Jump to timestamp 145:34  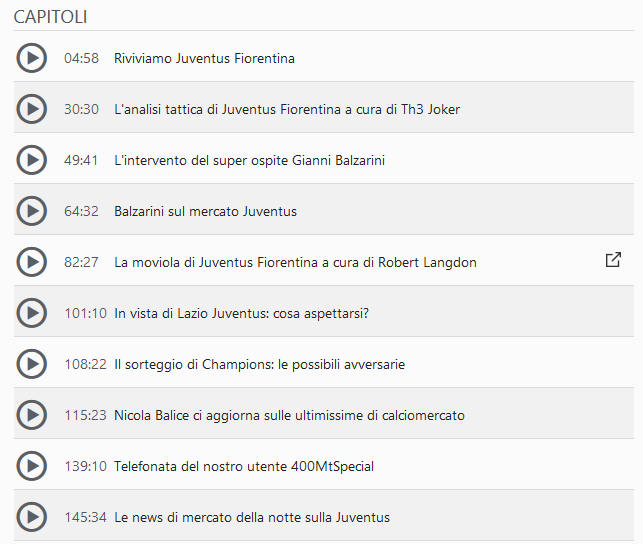tap(85, 517)
